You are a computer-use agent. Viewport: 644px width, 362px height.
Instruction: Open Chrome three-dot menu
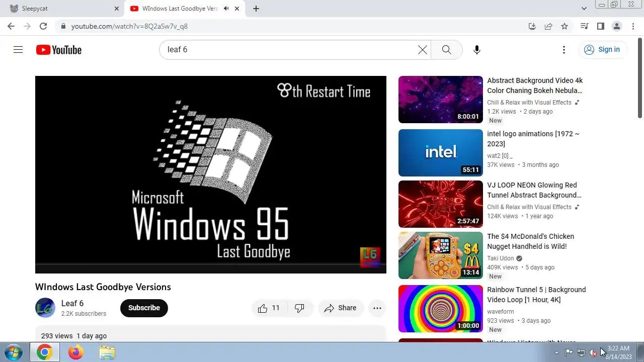[x=632, y=26]
